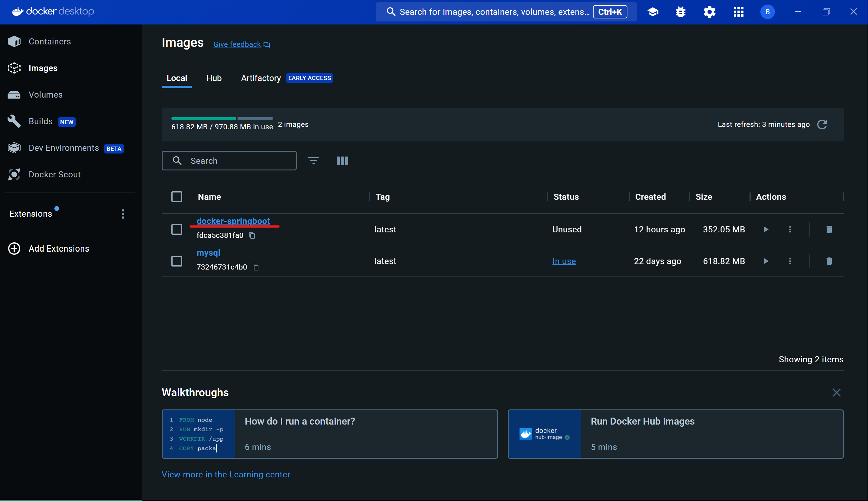The width and height of the screenshot is (868, 501).
Task: Switch to the Hub tab
Action: (214, 78)
